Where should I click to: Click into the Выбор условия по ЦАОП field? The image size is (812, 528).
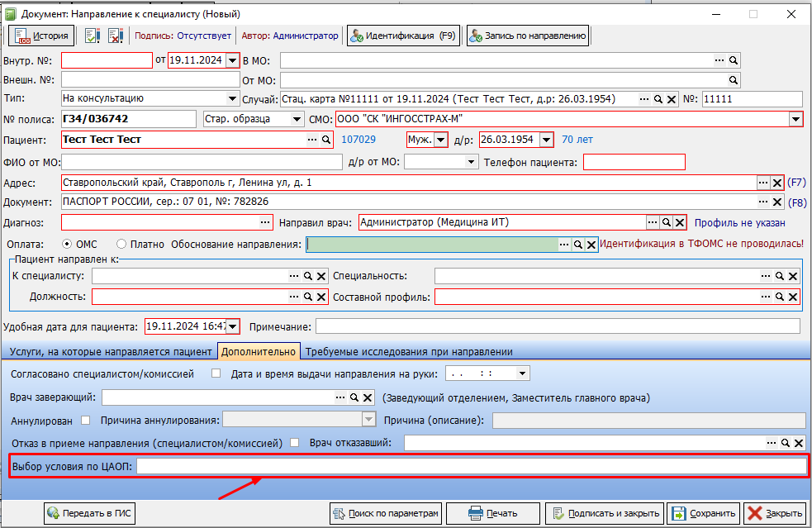[471, 467]
